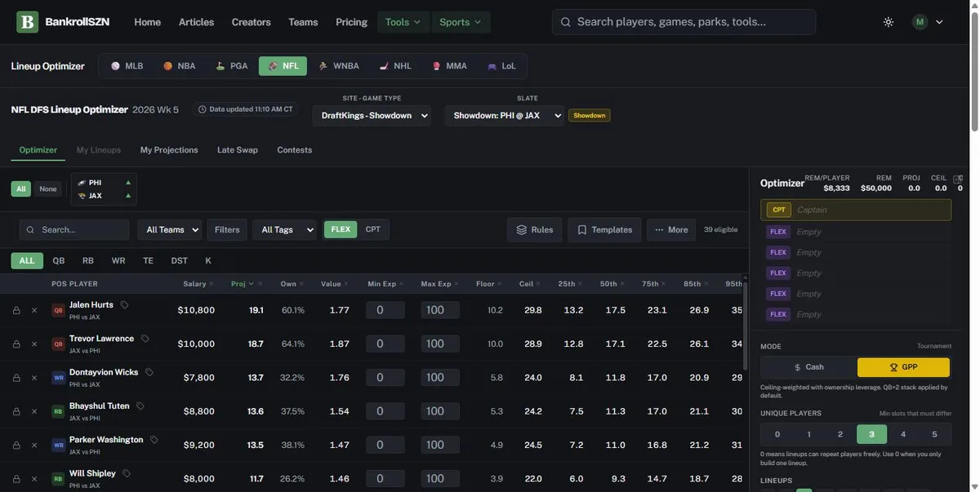Lock Parker Washington with the padlock icon
This screenshot has width=980, height=492.
[x=16, y=445]
